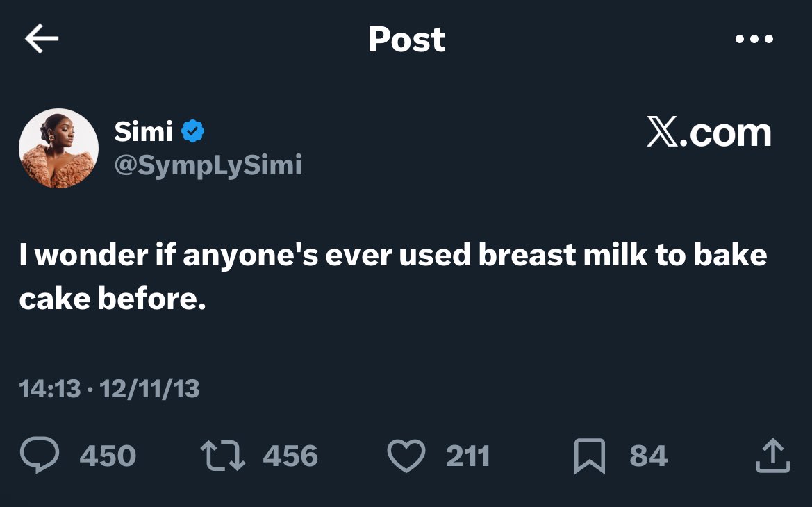Screen dimensions: 812x507
Task: Open the Simi display name
Action: pyautogui.click(x=144, y=131)
